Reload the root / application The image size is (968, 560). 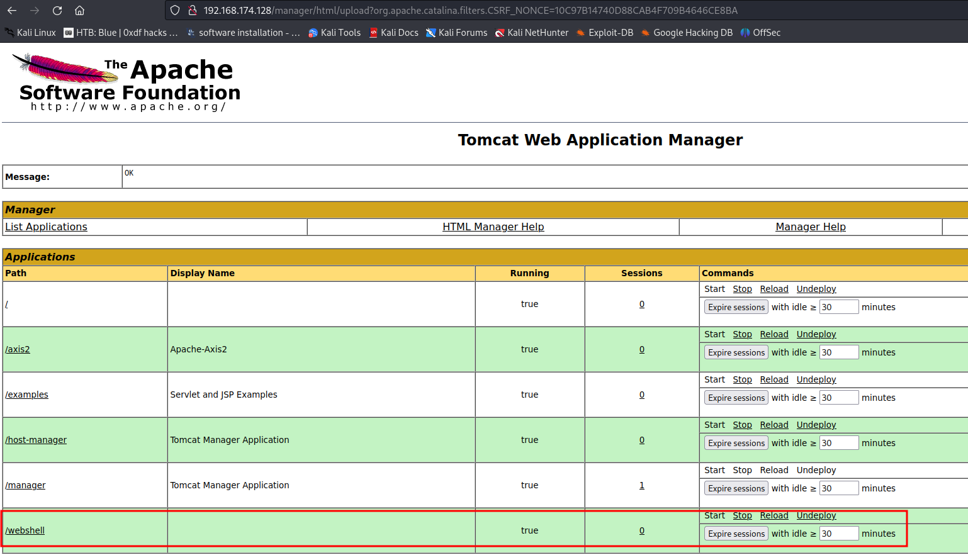774,289
